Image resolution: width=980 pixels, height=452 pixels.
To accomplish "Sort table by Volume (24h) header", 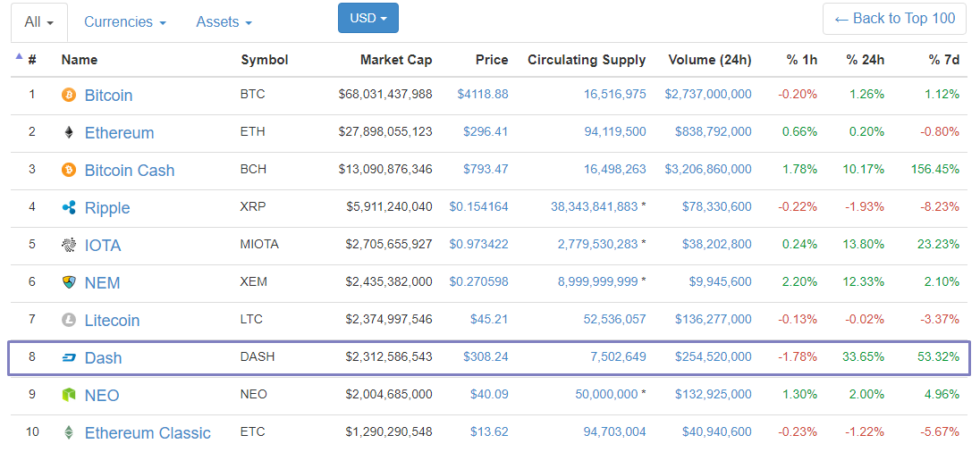I will [709, 60].
